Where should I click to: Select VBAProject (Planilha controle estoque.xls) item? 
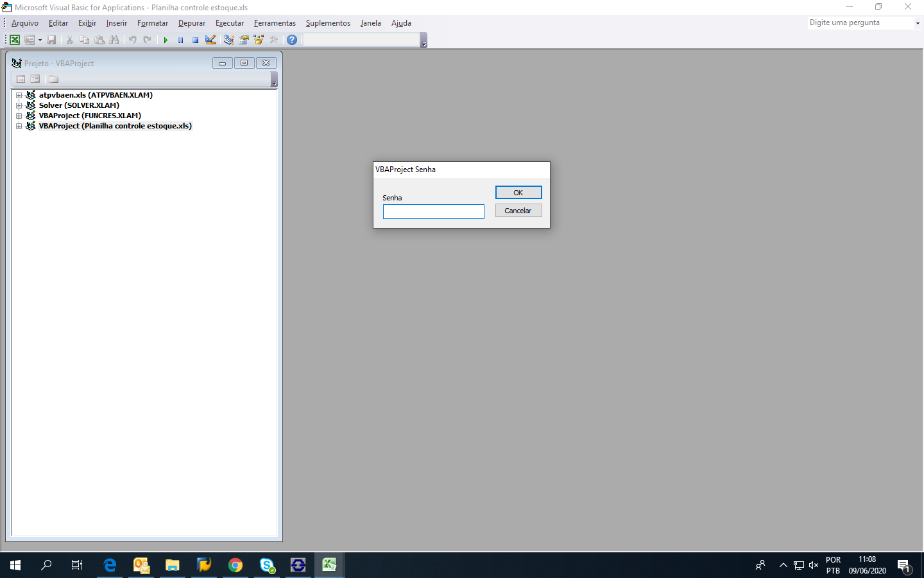[x=116, y=126]
